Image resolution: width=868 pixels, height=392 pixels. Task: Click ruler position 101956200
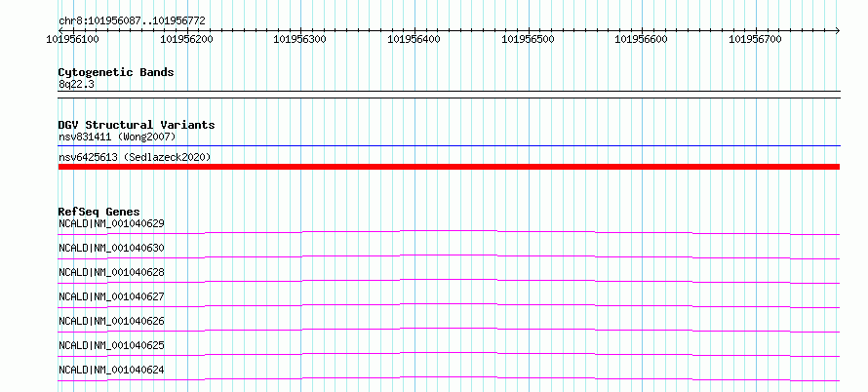187,39
